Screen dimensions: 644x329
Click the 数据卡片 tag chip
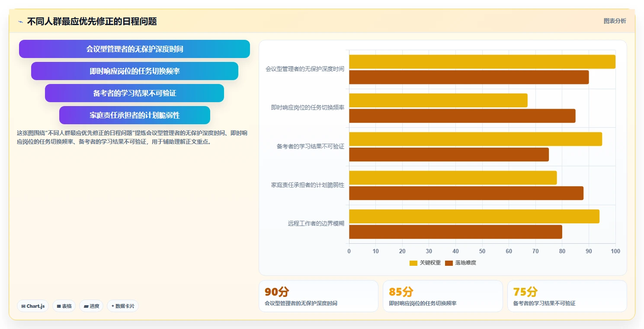pyautogui.click(x=123, y=306)
